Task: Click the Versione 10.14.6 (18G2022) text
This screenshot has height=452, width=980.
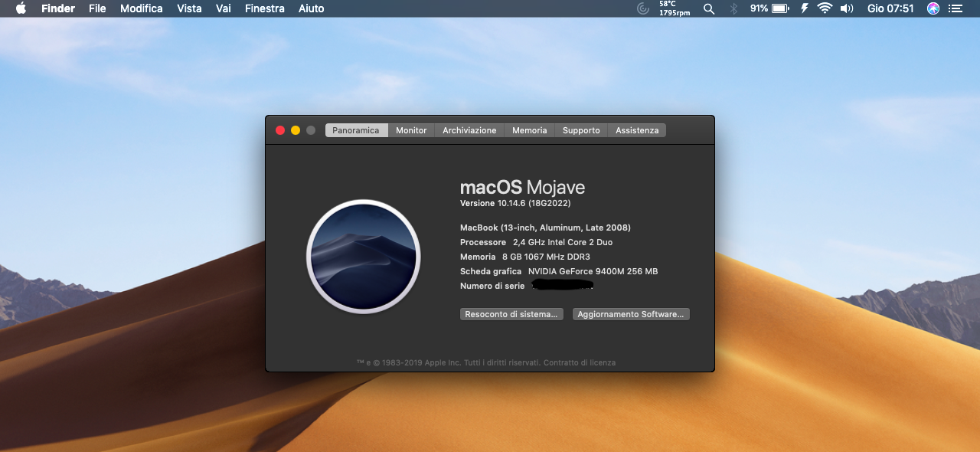Action: click(515, 203)
